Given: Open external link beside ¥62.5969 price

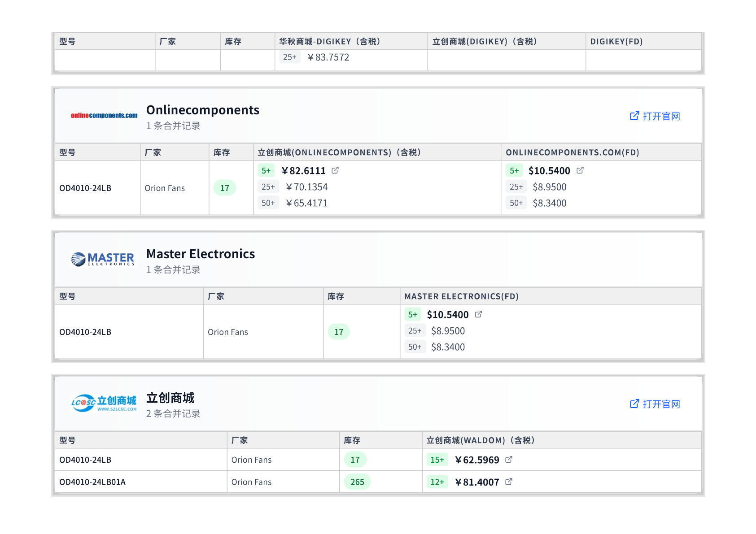Looking at the screenshot, I should tap(509, 460).
